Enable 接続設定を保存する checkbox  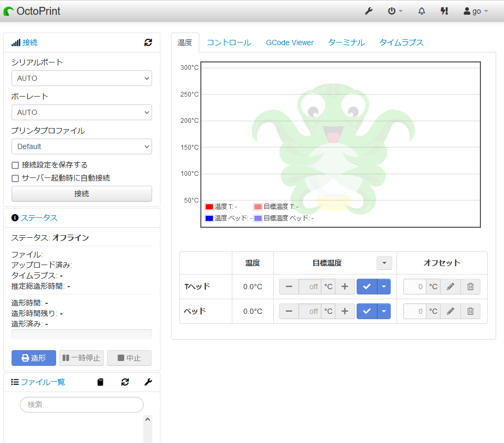point(15,165)
